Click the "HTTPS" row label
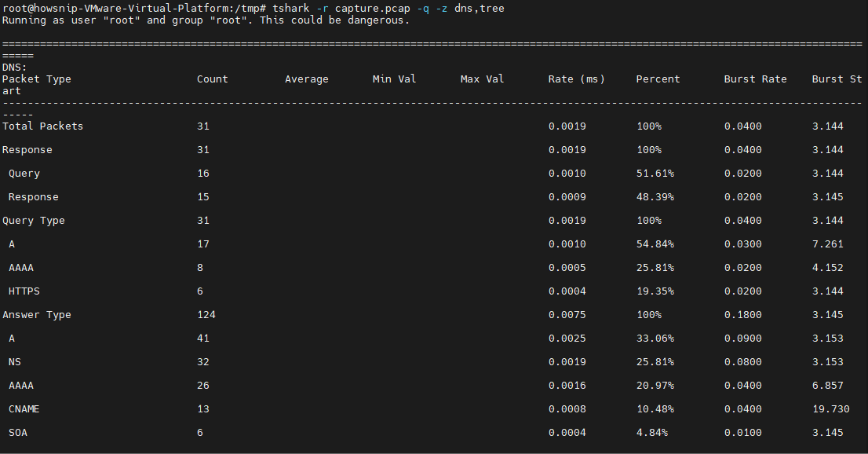 (x=24, y=291)
